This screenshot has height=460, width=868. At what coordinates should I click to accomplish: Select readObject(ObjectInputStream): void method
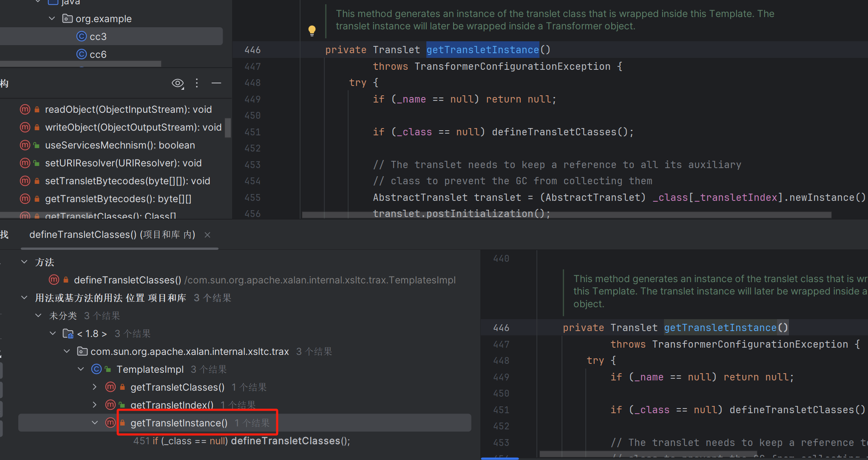pyautogui.click(x=128, y=109)
